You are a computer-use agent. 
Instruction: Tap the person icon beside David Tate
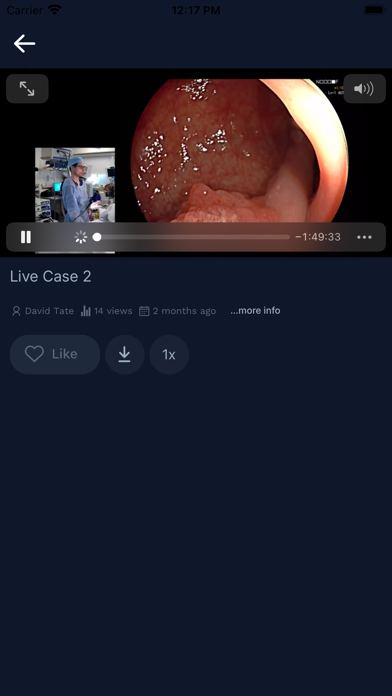click(16, 311)
